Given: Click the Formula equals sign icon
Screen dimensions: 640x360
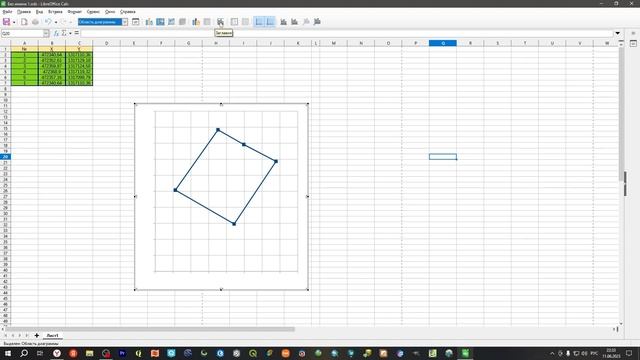Looking at the screenshot, I should 77,33.
